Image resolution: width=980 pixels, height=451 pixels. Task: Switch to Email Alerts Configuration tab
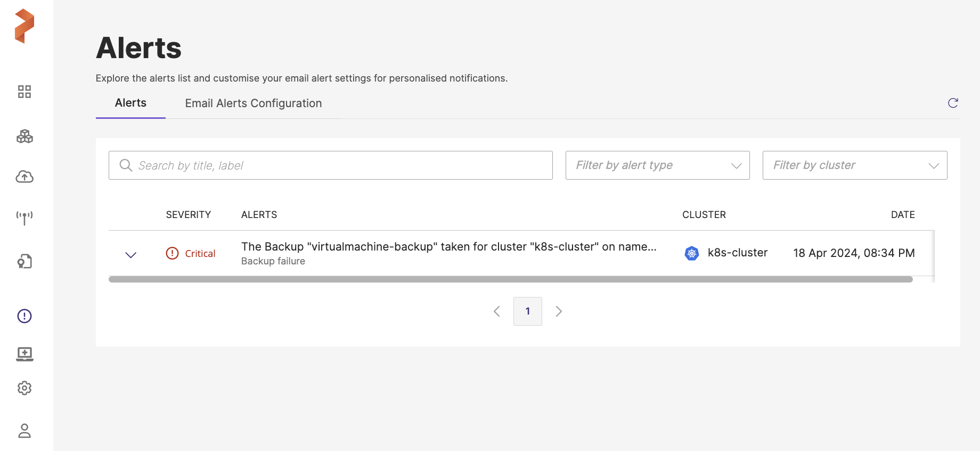click(x=253, y=103)
